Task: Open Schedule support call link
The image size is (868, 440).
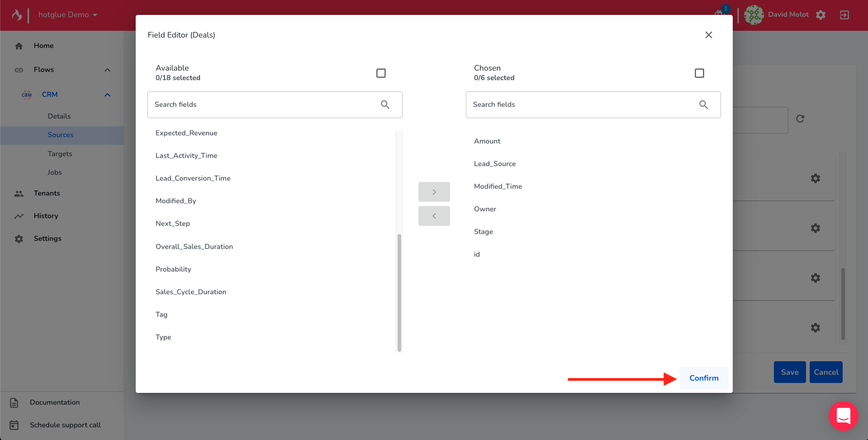Action: 65,425
